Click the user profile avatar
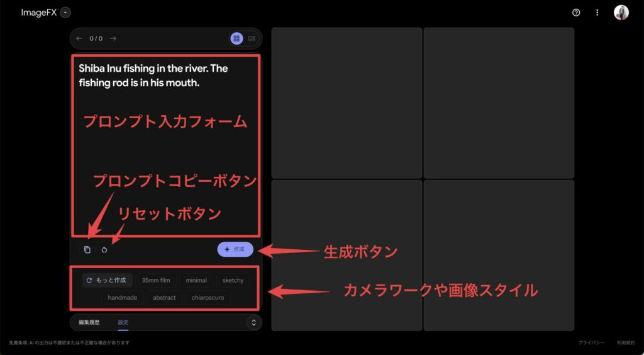Image resolution: width=644 pixels, height=355 pixels. (x=621, y=13)
